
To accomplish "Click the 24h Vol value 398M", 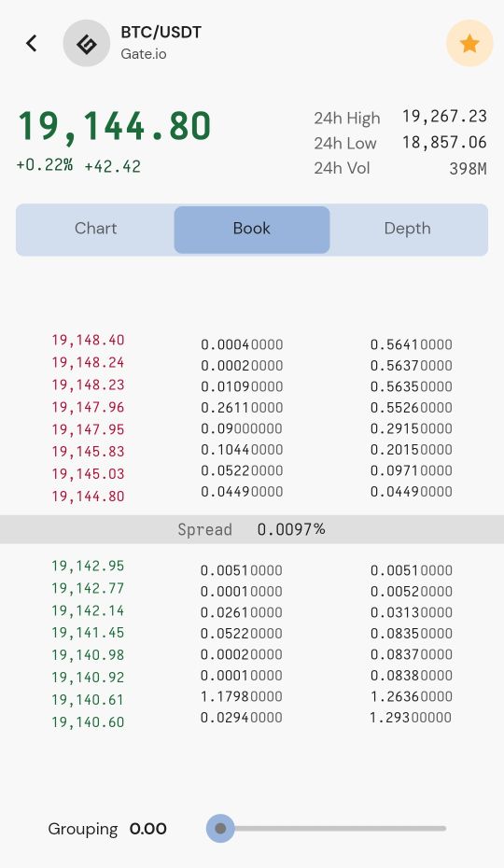I will (x=469, y=168).
